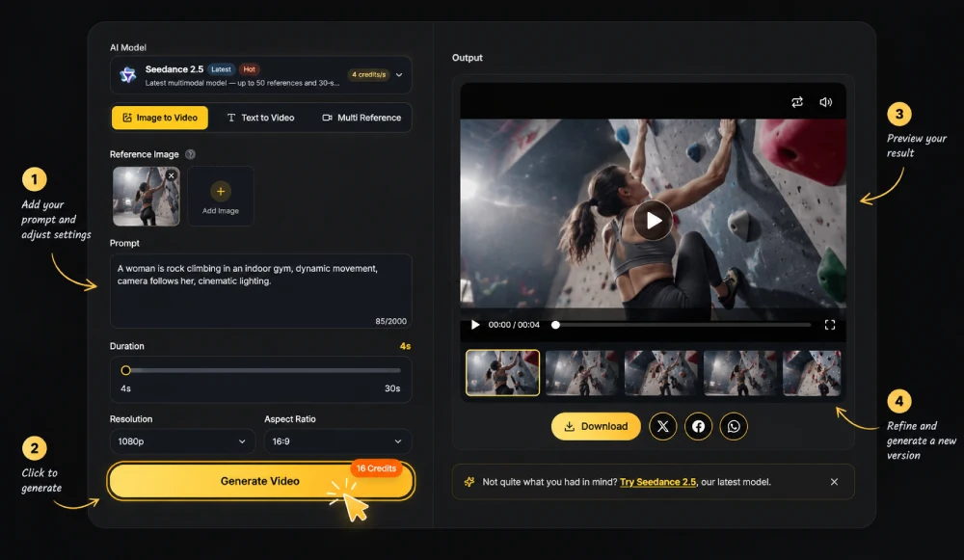Dismiss the Seedance 2.5 suggestion banner

point(834,482)
